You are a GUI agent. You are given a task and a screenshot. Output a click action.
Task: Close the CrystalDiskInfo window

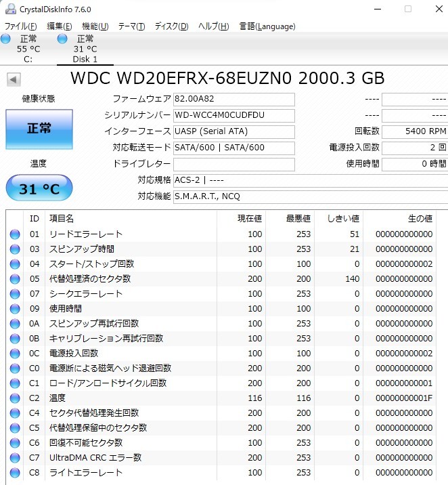439,9
